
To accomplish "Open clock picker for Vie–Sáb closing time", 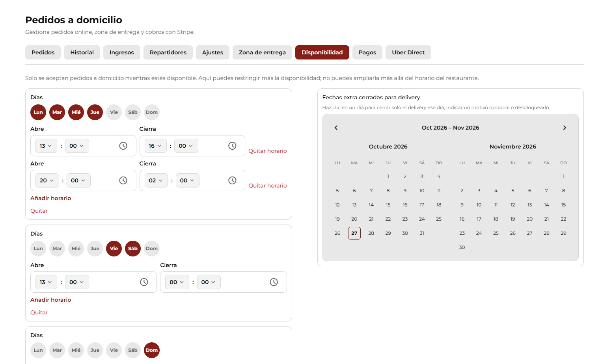I will tap(274, 282).
